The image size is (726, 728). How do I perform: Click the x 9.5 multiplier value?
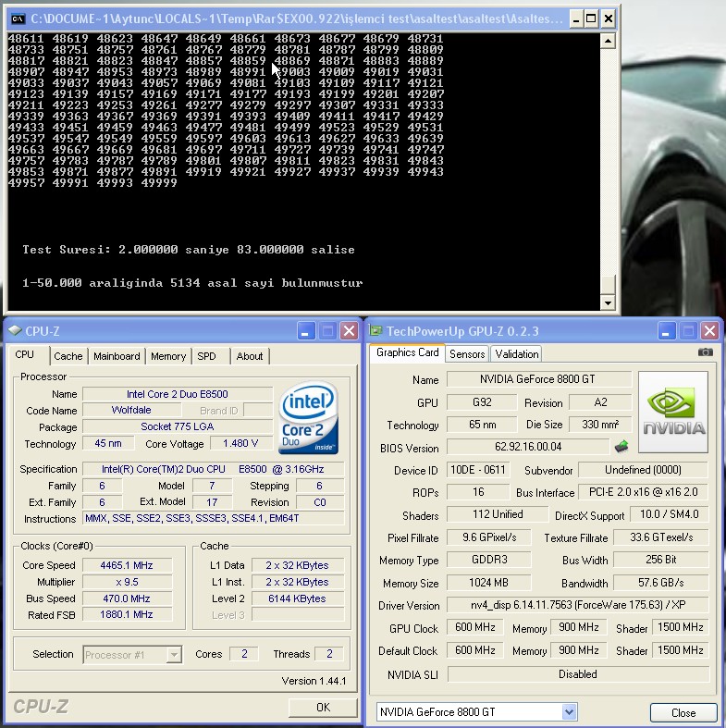click(x=127, y=582)
